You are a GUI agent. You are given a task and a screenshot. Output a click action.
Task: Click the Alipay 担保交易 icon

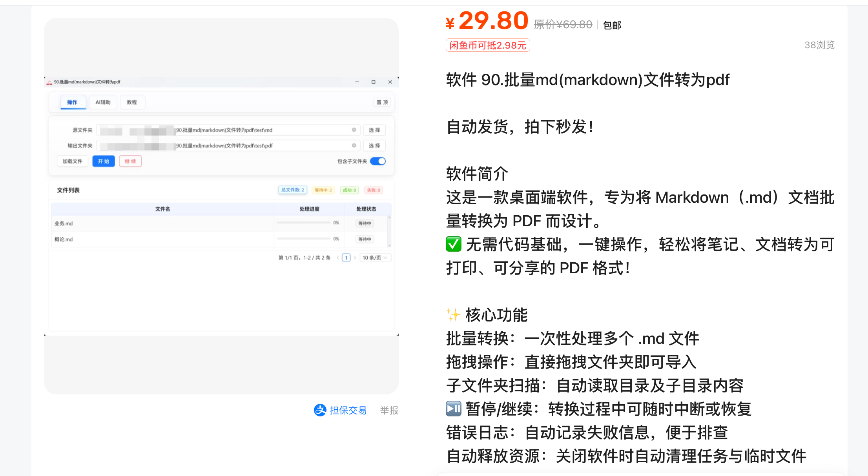(x=320, y=410)
